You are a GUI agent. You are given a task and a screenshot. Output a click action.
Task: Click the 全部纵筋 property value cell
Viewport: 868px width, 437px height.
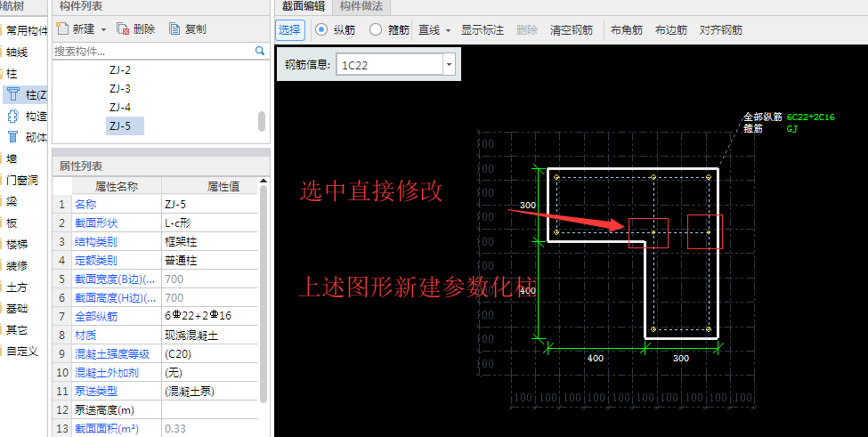click(x=210, y=317)
